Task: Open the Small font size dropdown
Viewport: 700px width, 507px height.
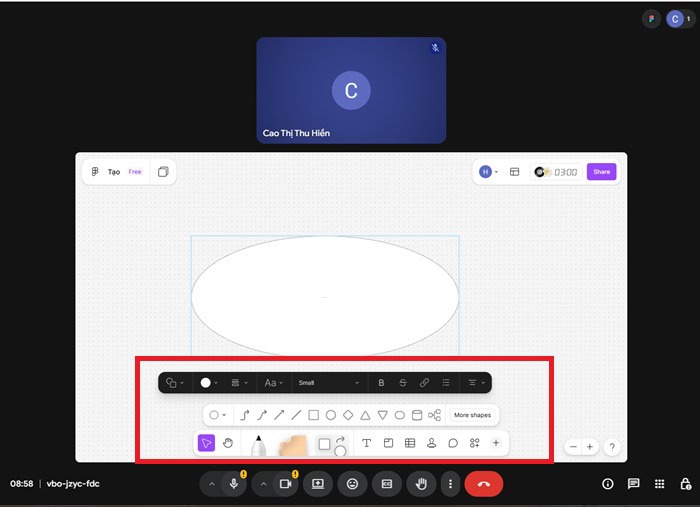Action: pos(328,382)
